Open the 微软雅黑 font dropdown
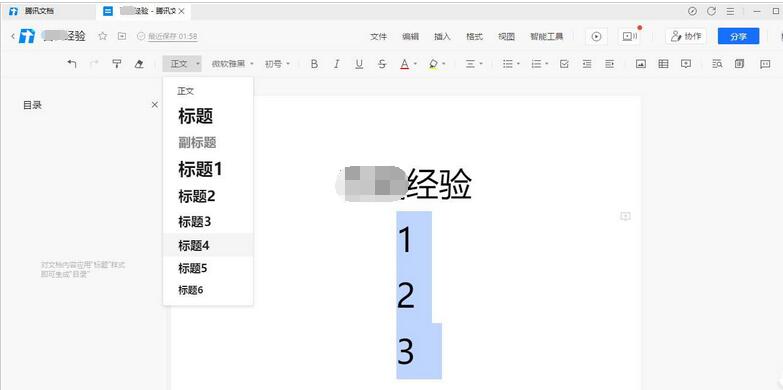The image size is (783, 390). 233,64
